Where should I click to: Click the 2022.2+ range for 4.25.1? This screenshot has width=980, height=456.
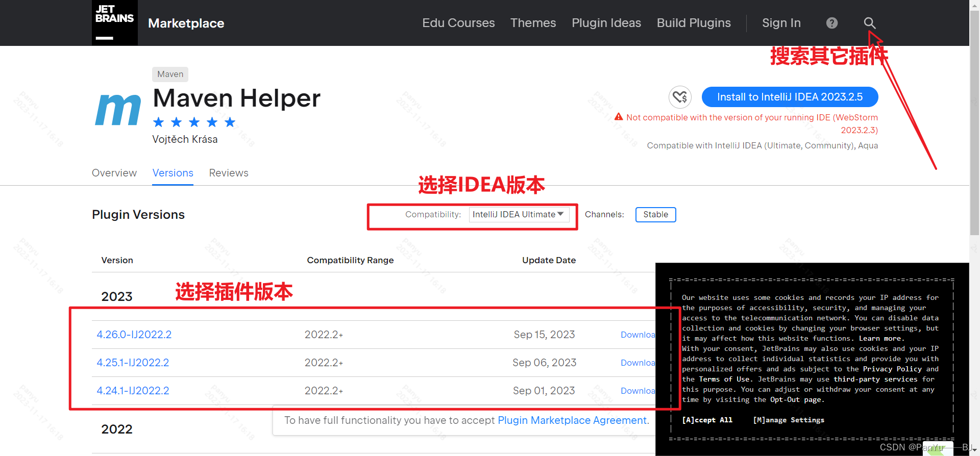tap(324, 363)
